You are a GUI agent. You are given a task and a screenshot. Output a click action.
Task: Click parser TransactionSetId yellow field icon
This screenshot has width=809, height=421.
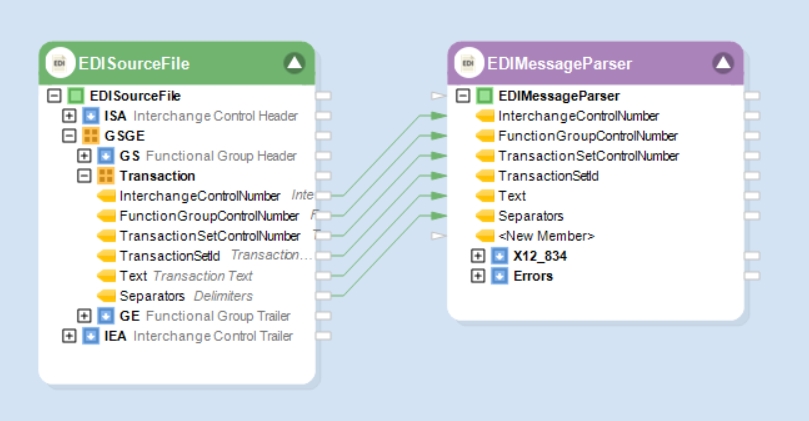click(484, 176)
